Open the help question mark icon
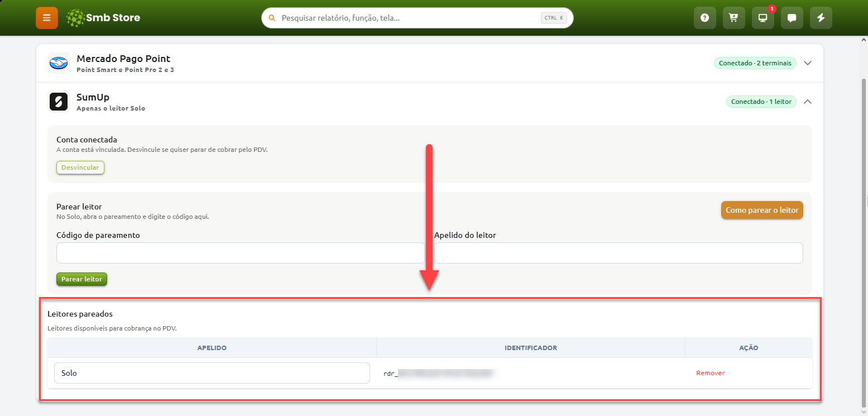 (x=705, y=18)
